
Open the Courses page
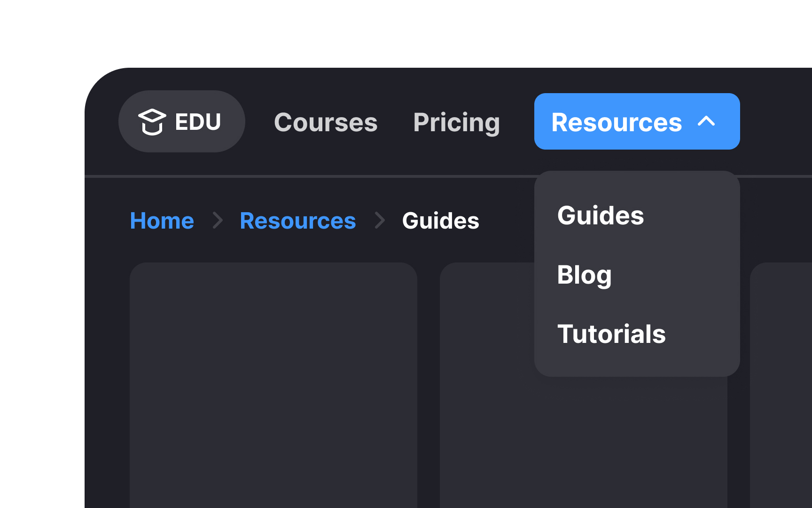coord(326,122)
